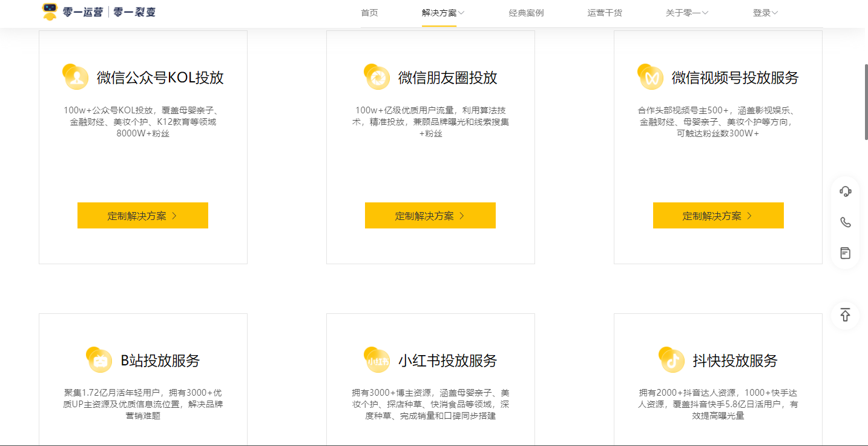This screenshot has width=868, height=446.
Task: Click 定制解决方案 under 微信视频号投放服务
Action: (x=718, y=216)
